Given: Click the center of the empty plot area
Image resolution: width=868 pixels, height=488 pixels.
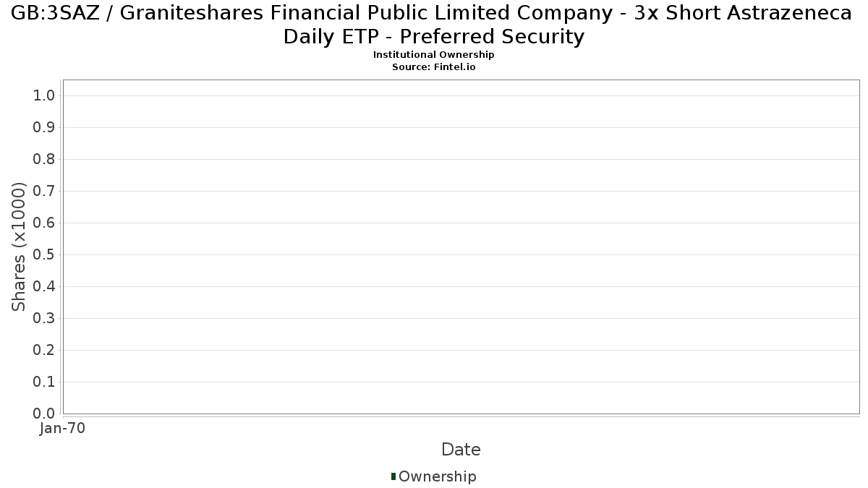Looking at the screenshot, I should tap(461, 247).
